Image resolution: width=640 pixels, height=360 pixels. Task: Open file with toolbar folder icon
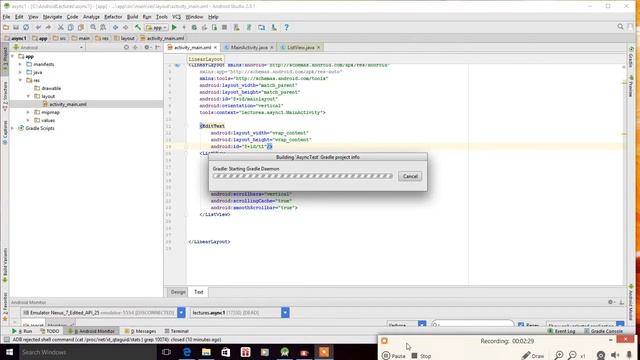point(6,27)
